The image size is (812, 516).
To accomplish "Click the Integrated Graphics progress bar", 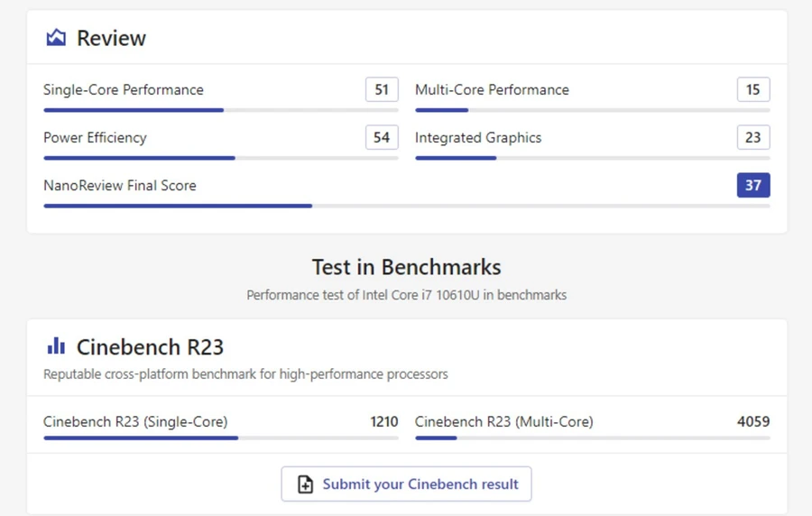I will pyautogui.click(x=593, y=158).
